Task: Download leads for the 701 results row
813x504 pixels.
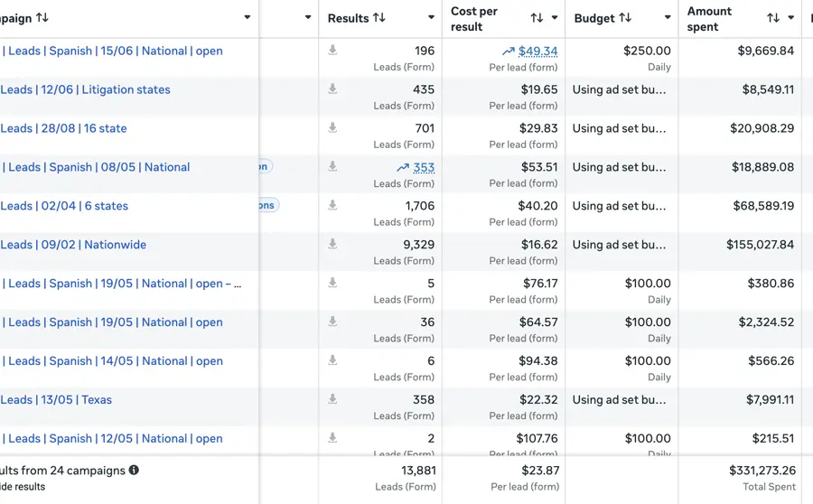Action: coord(332,127)
